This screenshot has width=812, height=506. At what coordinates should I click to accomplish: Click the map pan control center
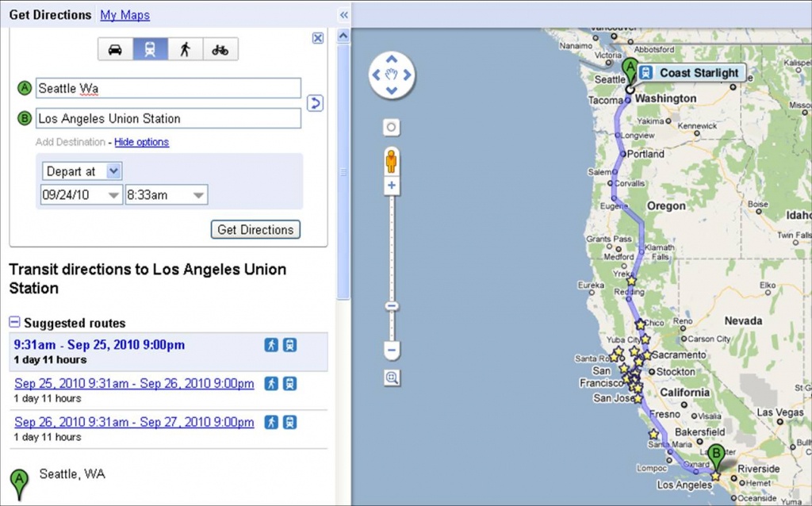(391, 75)
